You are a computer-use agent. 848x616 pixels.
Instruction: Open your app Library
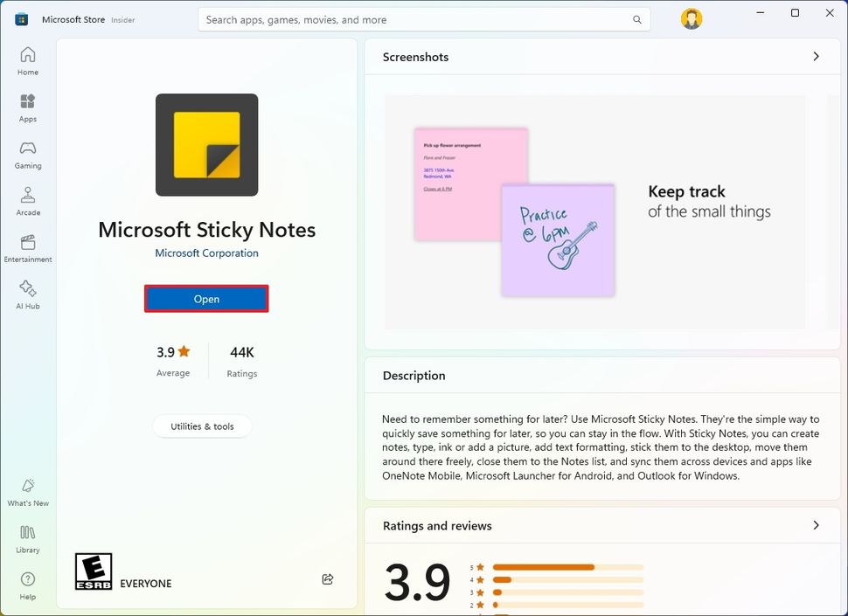27,537
